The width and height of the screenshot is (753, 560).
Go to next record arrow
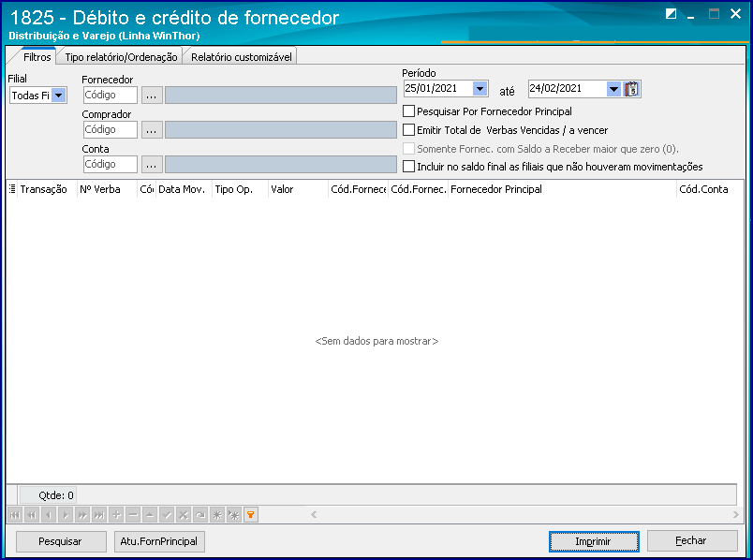coord(66,515)
